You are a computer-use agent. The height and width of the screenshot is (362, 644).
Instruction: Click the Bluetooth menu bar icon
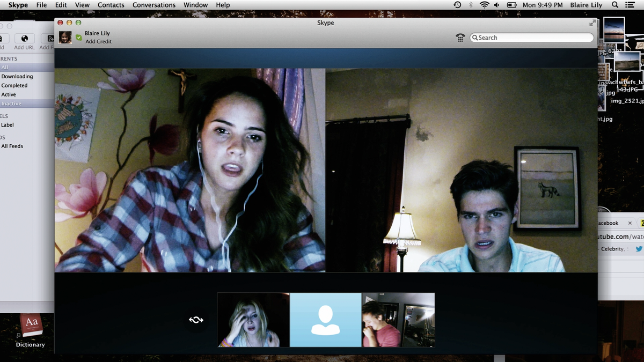(471, 5)
